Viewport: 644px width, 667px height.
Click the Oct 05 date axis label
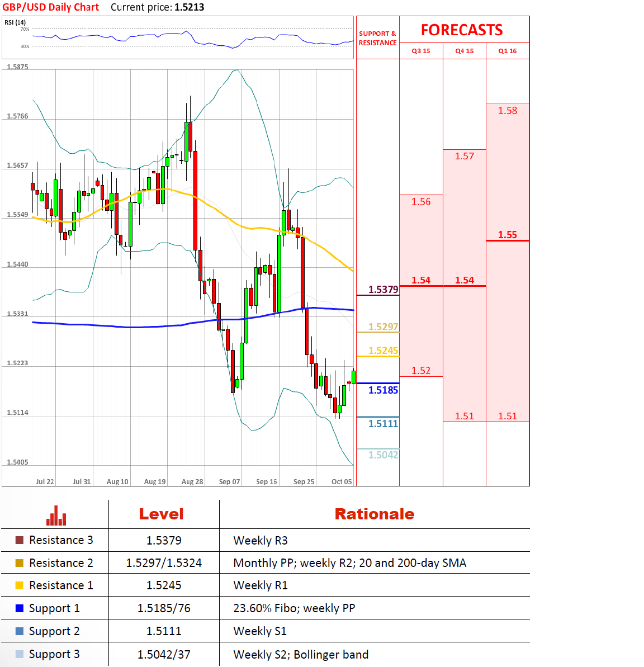342,481
